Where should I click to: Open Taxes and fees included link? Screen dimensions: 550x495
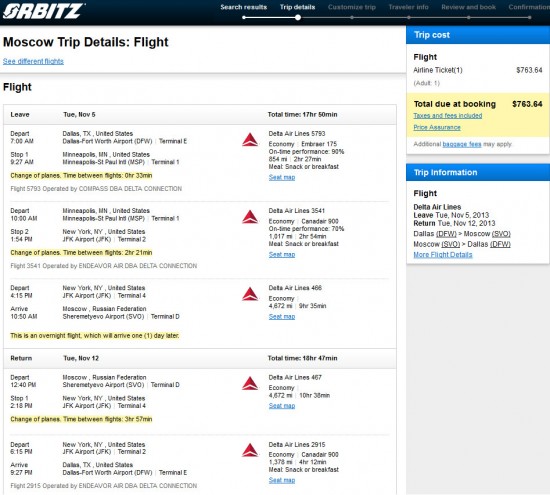tap(448, 116)
